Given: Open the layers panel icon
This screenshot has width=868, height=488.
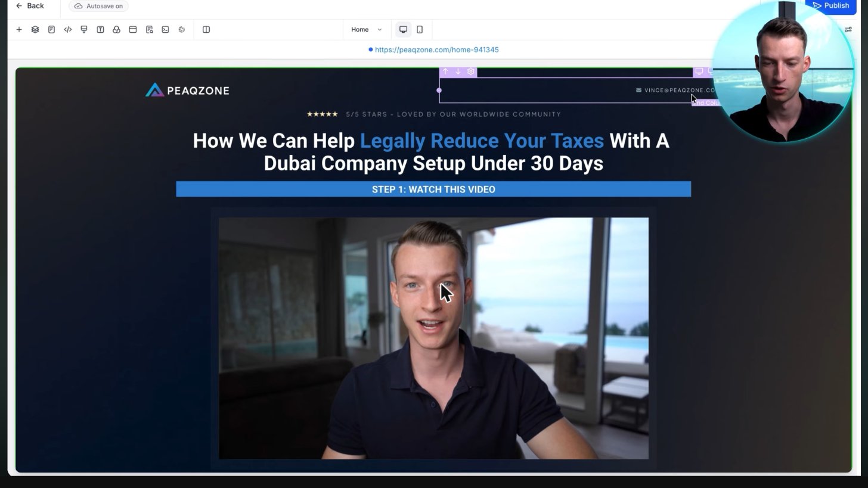Looking at the screenshot, I should [x=35, y=30].
